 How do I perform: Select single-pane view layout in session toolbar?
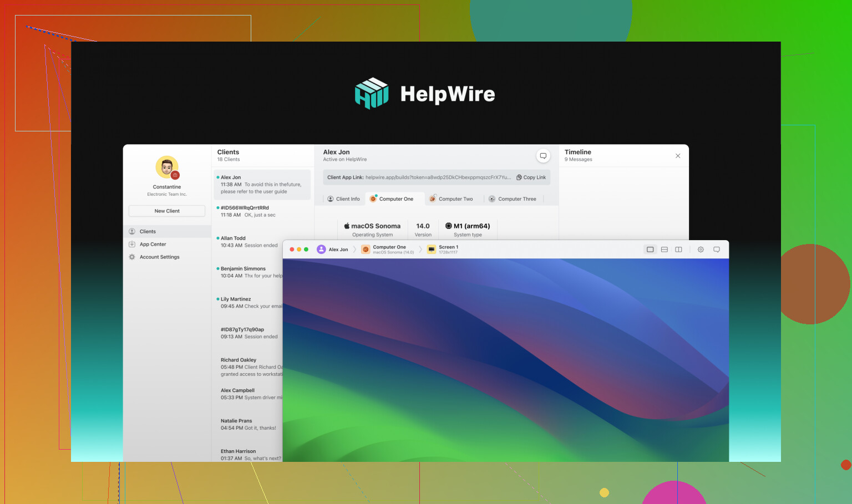650,250
